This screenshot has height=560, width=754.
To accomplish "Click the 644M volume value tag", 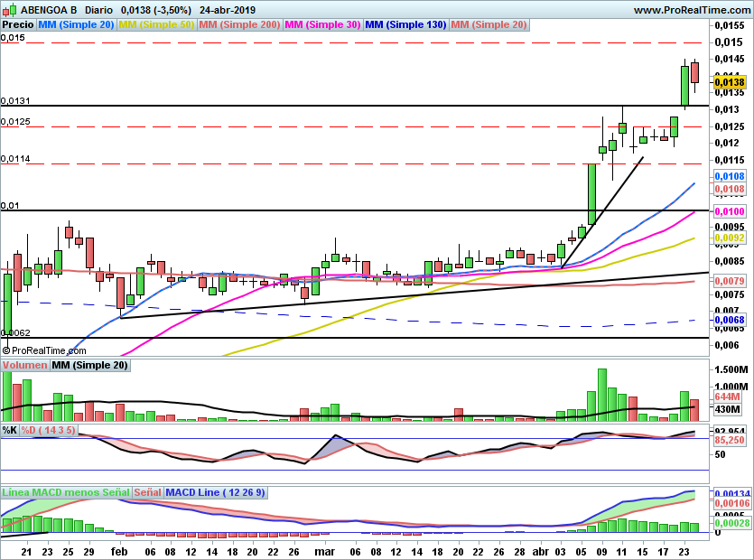I will pos(727,397).
